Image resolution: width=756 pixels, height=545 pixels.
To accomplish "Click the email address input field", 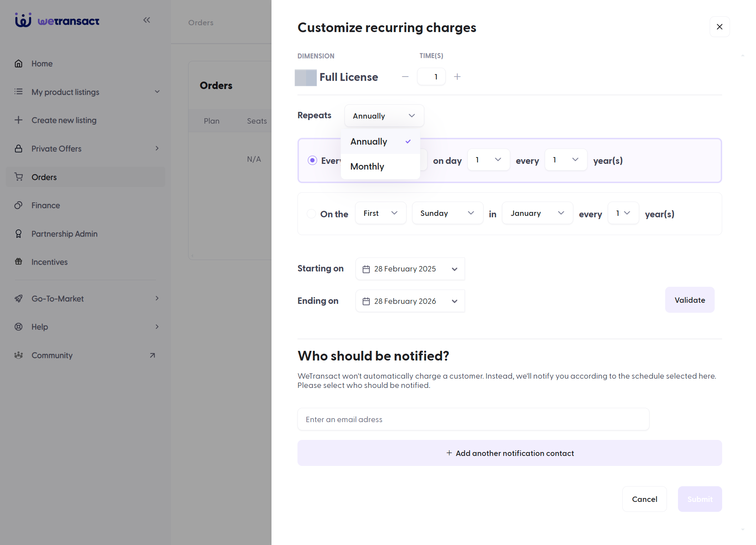I will [473, 419].
